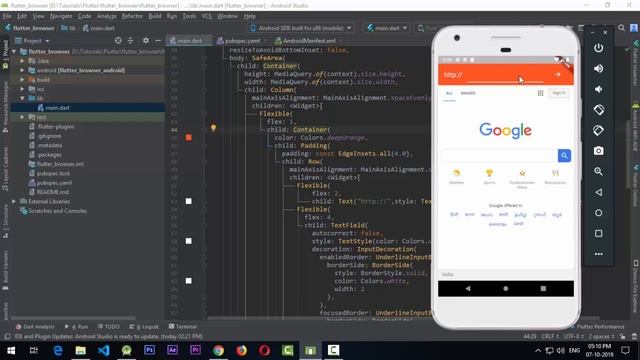Screen dimensions: 640x360
Task: Open the Refactor menu
Action: 132,16
